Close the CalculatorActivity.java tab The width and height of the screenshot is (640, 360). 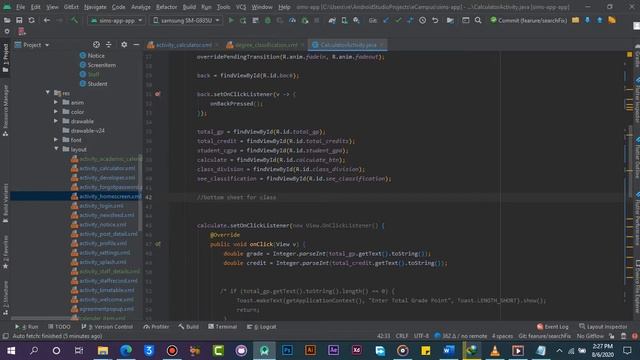382,45
